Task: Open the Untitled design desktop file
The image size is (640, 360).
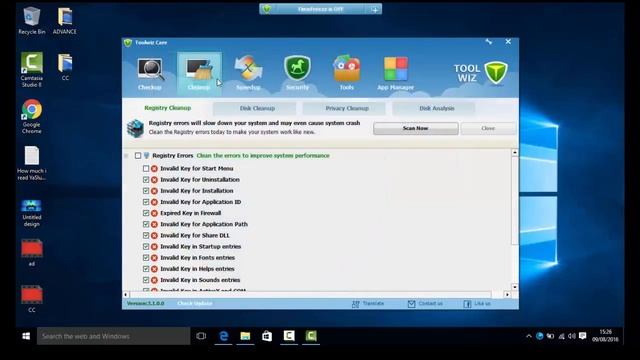Action: tap(31, 213)
